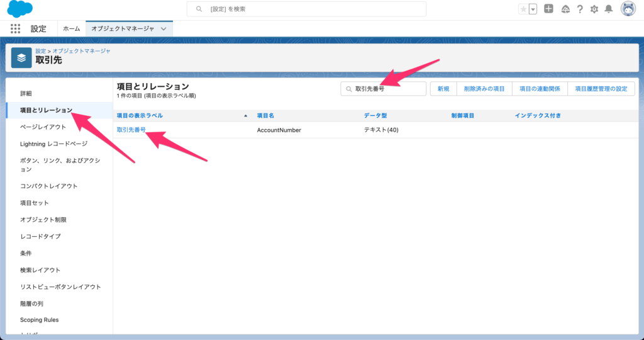Open リストビューボタンレイアウト in the sidebar

coord(60,287)
